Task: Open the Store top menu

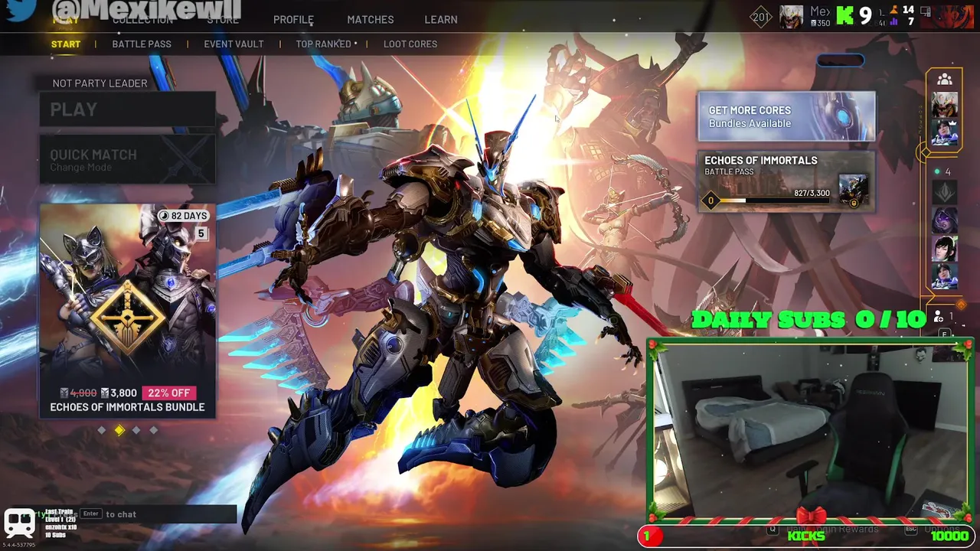Action: [x=223, y=20]
